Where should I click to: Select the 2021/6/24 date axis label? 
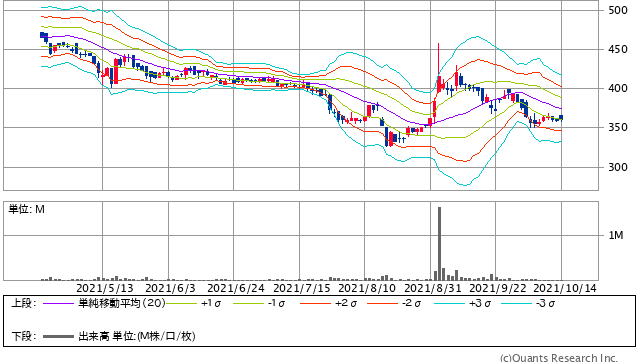click(236, 288)
